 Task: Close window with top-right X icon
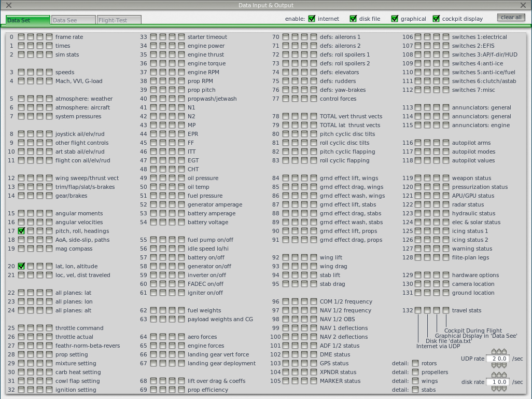click(x=523, y=5)
